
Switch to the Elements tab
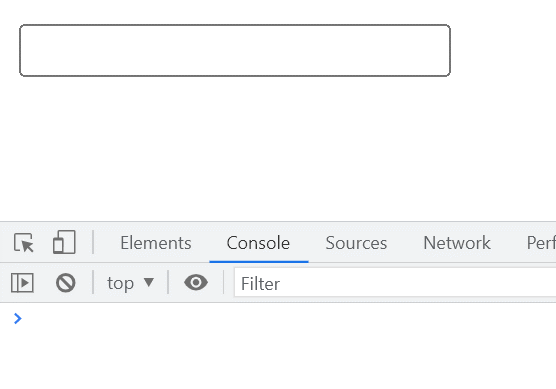point(156,243)
